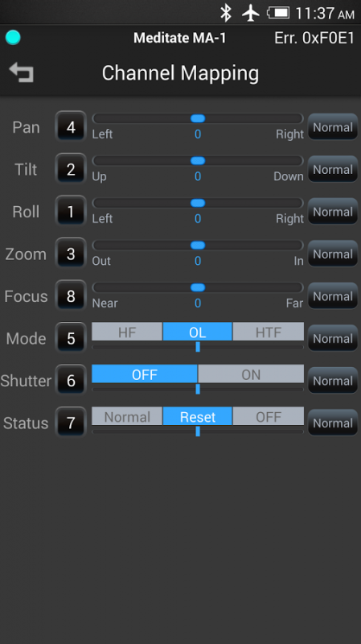Tap the back arrow icon
Screen dimensions: 361x644
coord(22,72)
